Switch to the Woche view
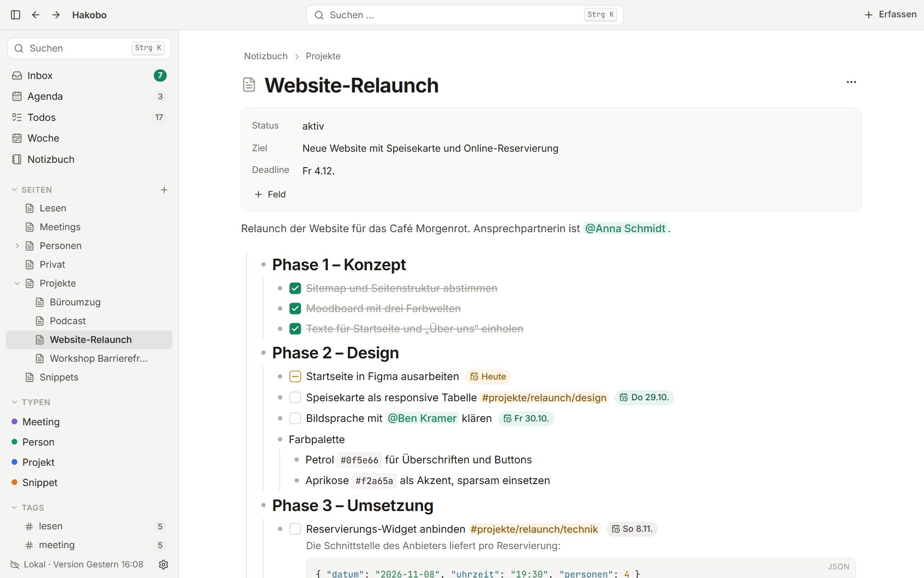Screen dimensions: 924x578 coord(89,138)
